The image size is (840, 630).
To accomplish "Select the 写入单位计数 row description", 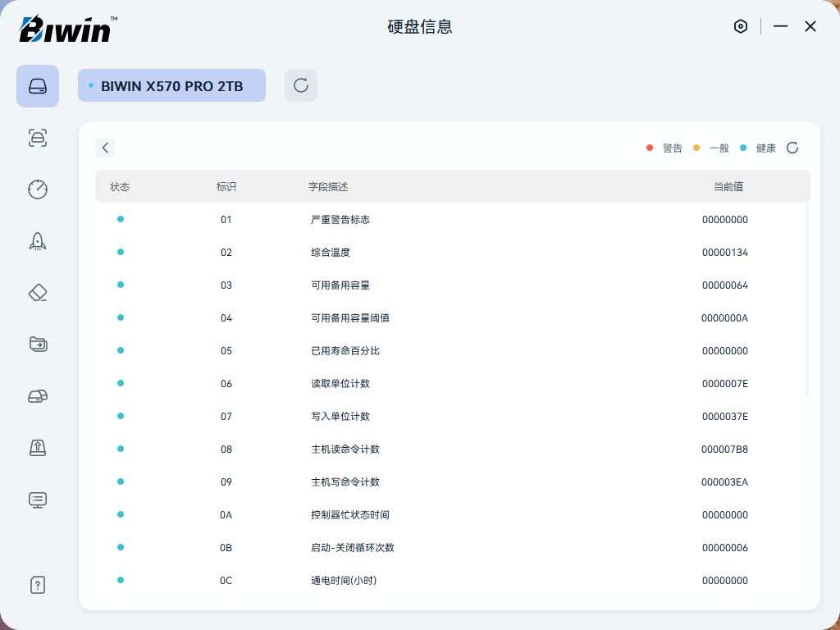I will pyautogui.click(x=340, y=416).
